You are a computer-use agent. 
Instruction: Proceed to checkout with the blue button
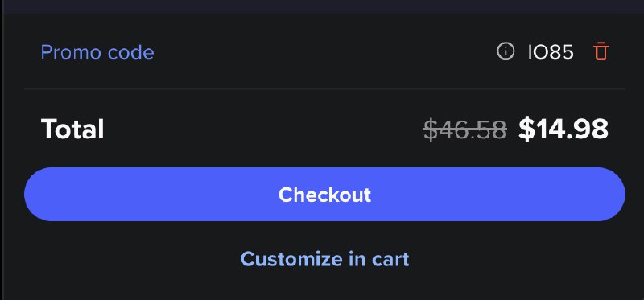coord(324,194)
